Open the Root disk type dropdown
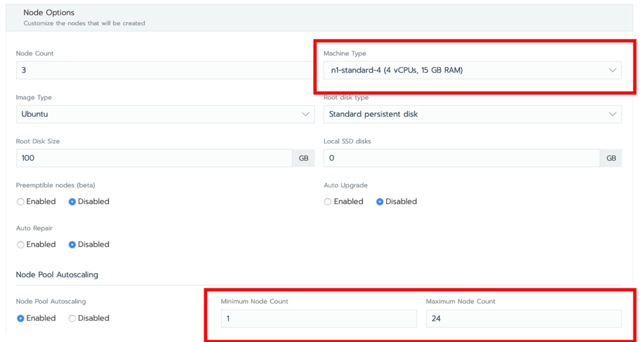 click(472, 114)
